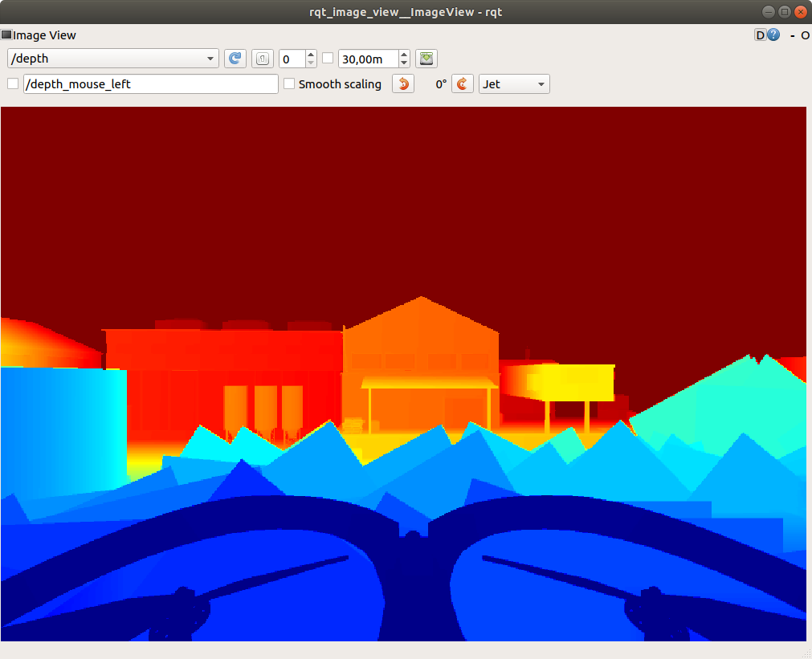Click the save image icon on the toolbar
This screenshot has height=659, width=812.
[x=426, y=59]
